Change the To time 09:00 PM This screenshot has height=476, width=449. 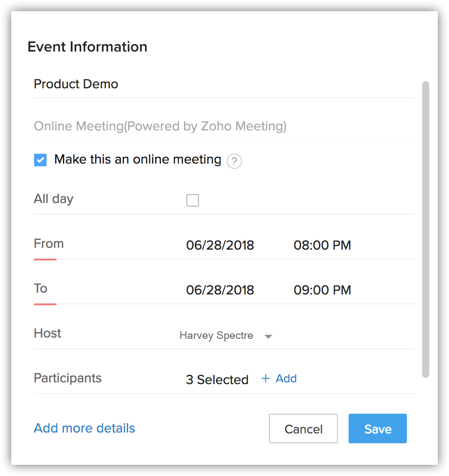pos(322,290)
